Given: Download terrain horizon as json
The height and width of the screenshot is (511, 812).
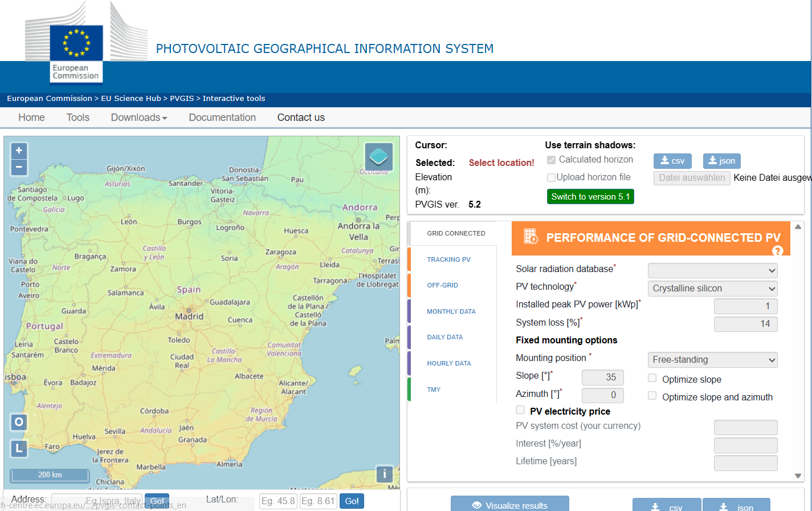Looking at the screenshot, I should pyautogui.click(x=721, y=161).
